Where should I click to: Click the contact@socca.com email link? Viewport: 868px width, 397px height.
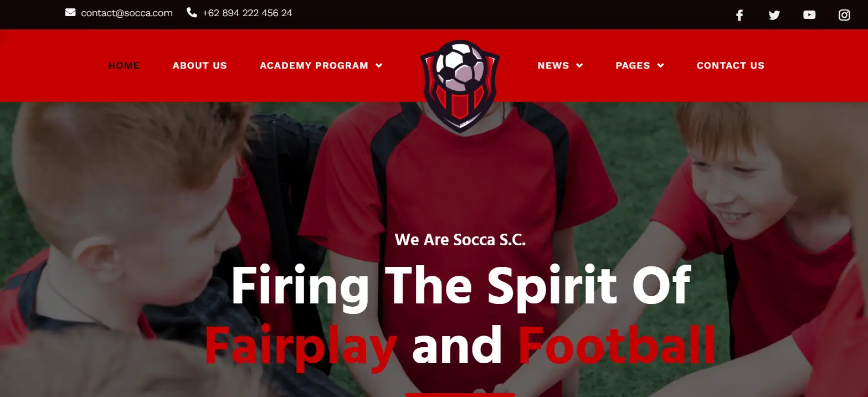tap(127, 13)
